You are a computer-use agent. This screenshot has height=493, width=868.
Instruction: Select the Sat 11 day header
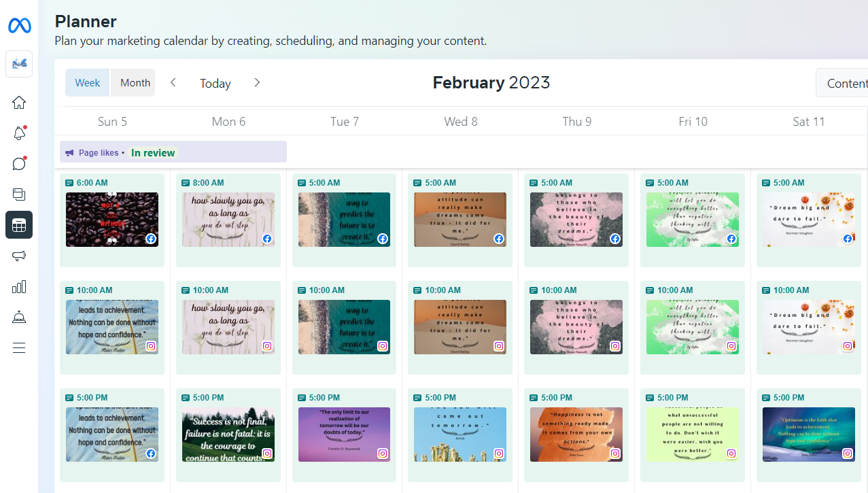pyautogui.click(x=809, y=122)
